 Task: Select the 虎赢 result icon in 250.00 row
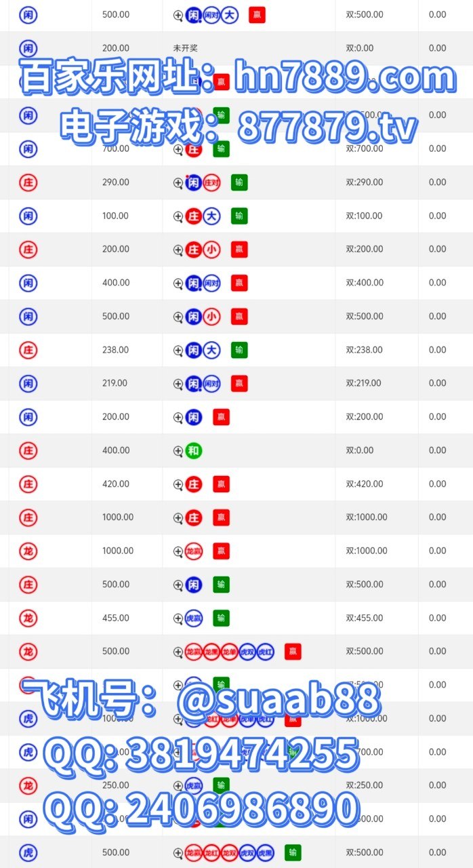click(194, 785)
